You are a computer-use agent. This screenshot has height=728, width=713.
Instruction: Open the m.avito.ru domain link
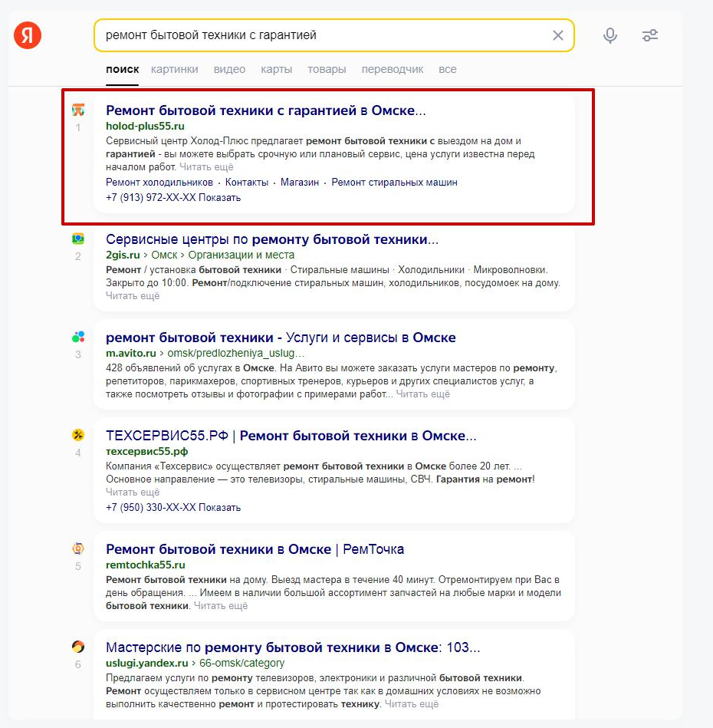[x=131, y=354]
